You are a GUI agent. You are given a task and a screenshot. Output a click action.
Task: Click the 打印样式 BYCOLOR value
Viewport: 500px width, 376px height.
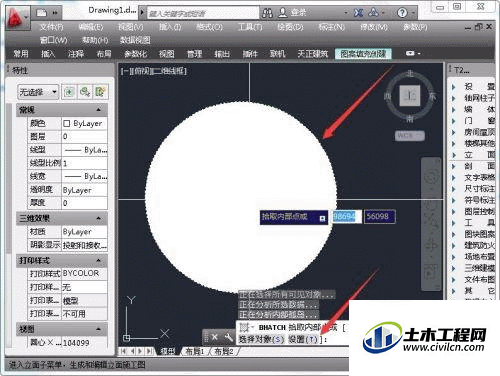[x=85, y=273]
